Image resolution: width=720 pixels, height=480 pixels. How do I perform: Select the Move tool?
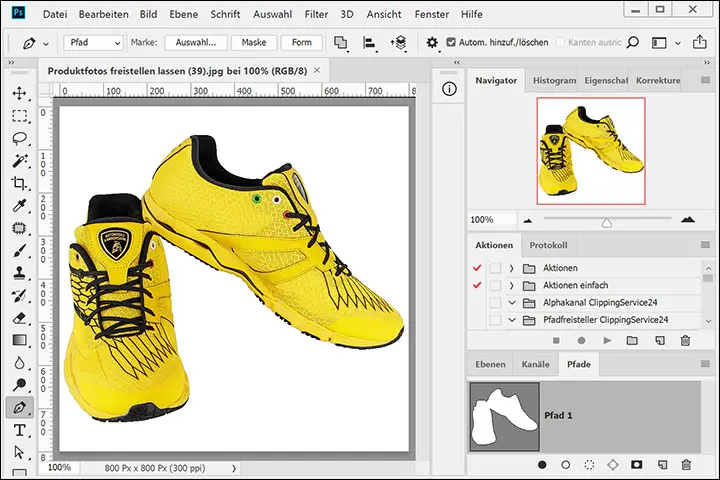19,93
